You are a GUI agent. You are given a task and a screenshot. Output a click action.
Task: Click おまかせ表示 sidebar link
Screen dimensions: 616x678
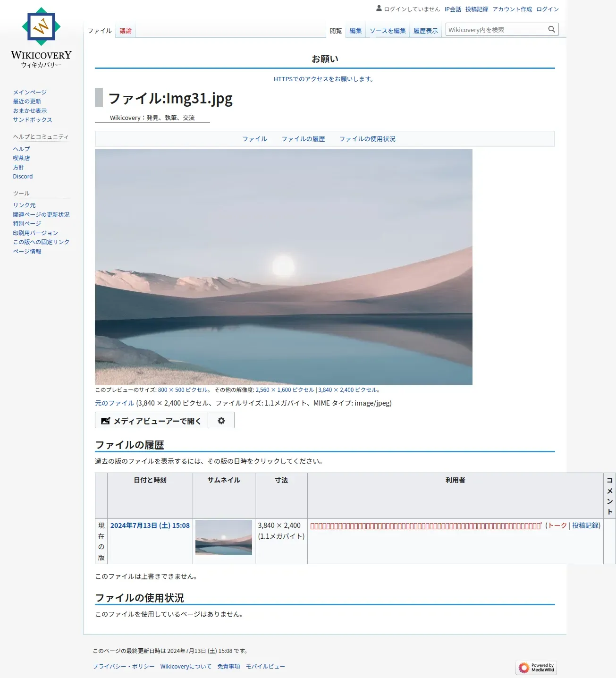tap(30, 110)
